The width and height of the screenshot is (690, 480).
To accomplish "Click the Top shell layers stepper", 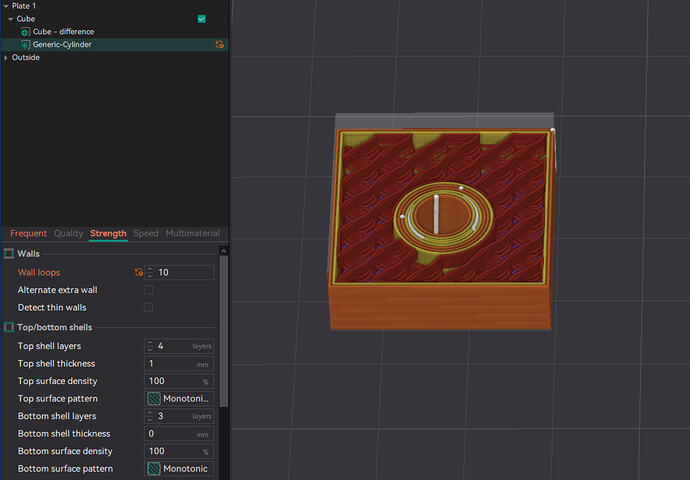I will (150, 346).
